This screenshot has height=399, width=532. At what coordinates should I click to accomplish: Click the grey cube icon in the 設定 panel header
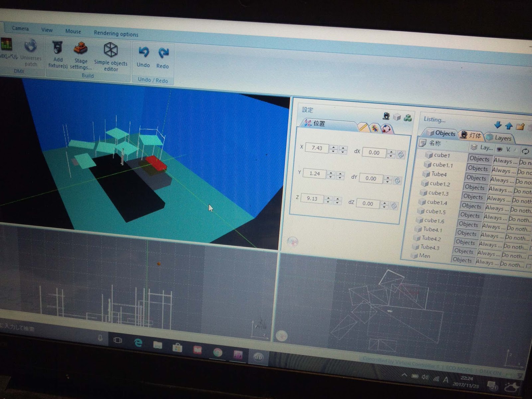397,117
